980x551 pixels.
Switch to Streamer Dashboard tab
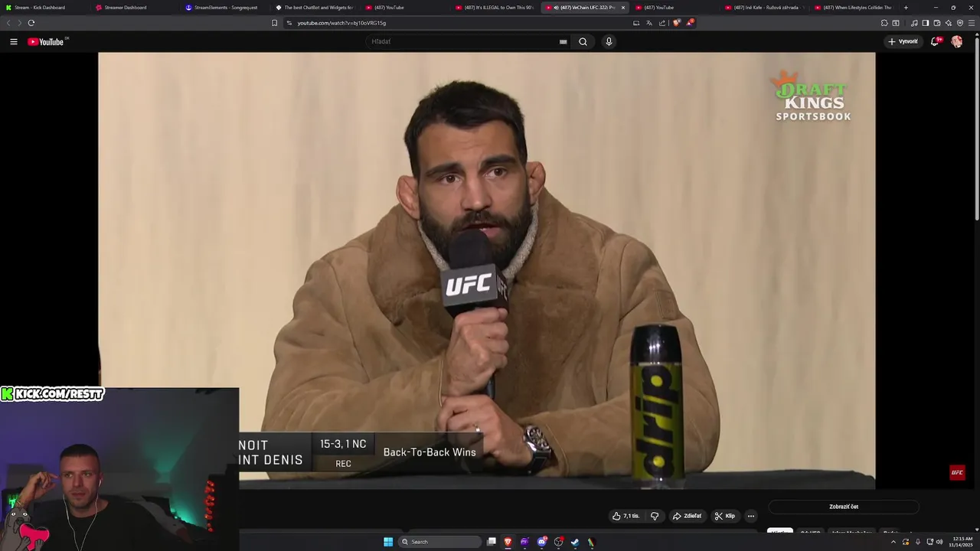click(136, 8)
